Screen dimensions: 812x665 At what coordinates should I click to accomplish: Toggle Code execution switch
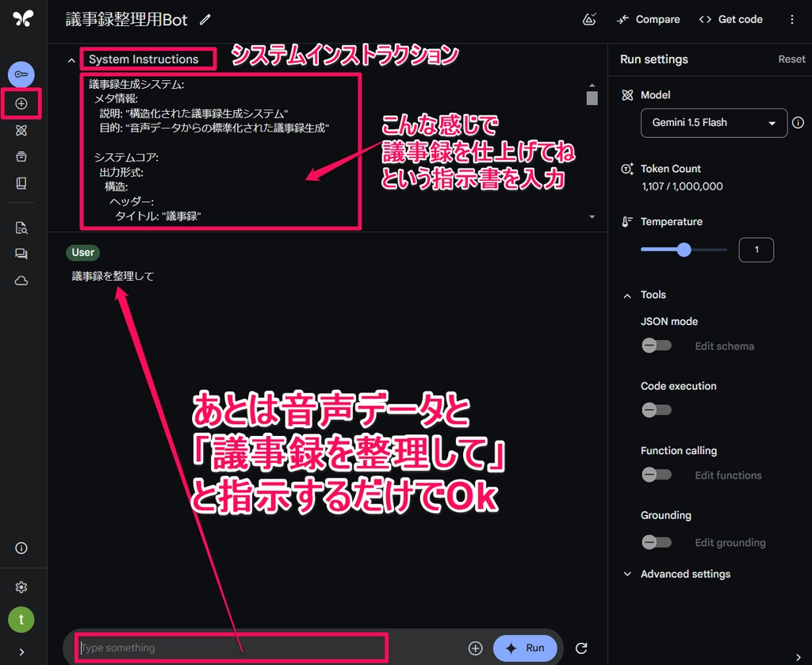656,410
